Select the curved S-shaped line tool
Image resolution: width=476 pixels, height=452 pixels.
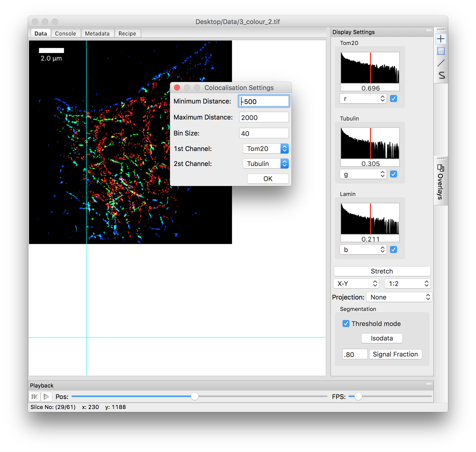point(441,75)
